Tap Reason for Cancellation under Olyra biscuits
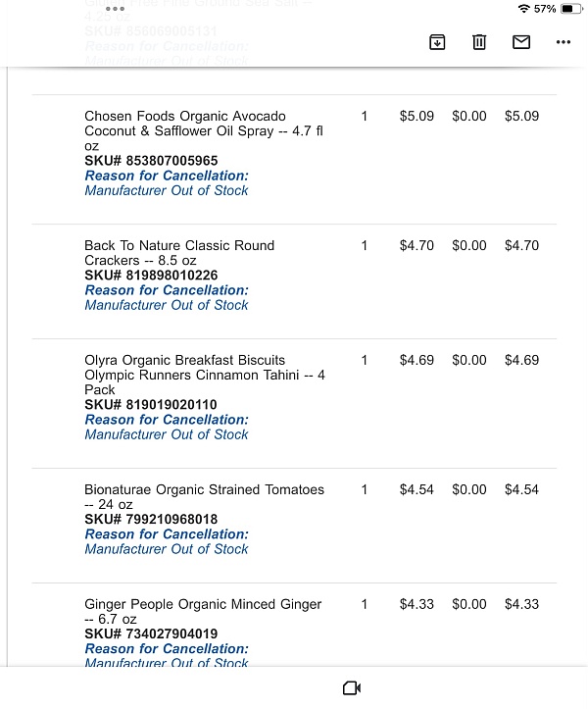The height and width of the screenshot is (709, 588). tap(167, 420)
